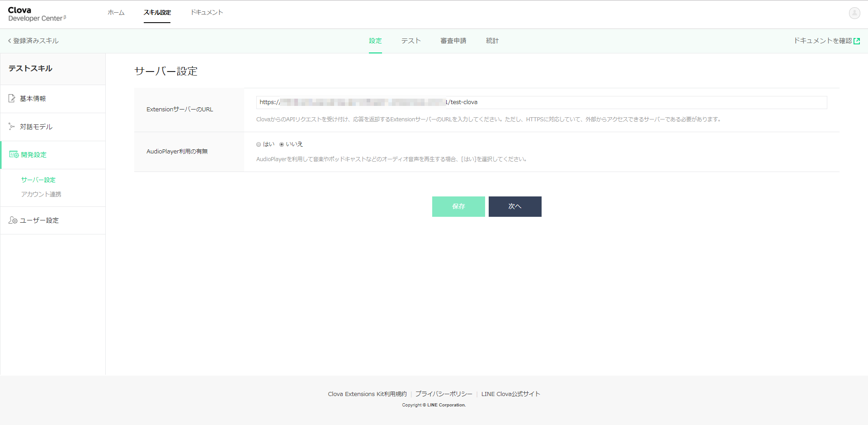
Task: Click the ユーザー設定 person gear icon
Action: pyautogui.click(x=13, y=220)
